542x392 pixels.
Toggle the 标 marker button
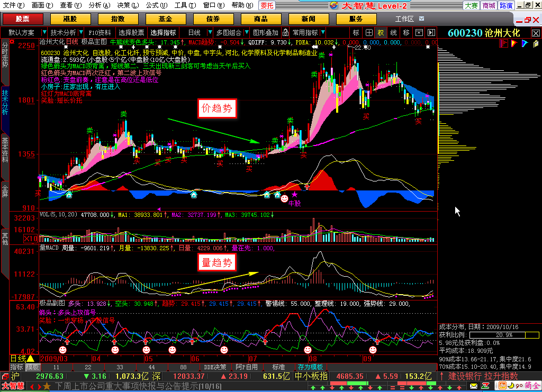(x=356, y=32)
